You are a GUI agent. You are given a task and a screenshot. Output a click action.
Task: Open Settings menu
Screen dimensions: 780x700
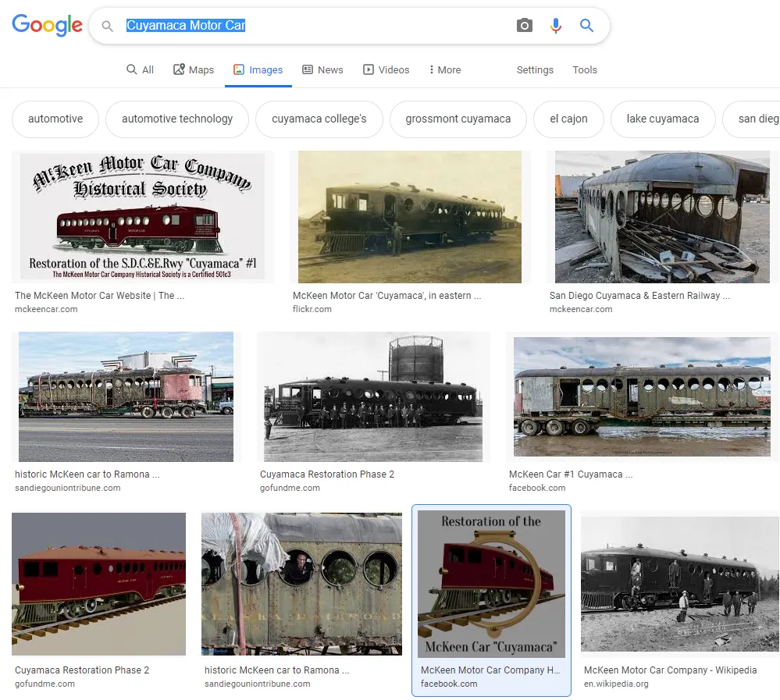(x=535, y=69)
